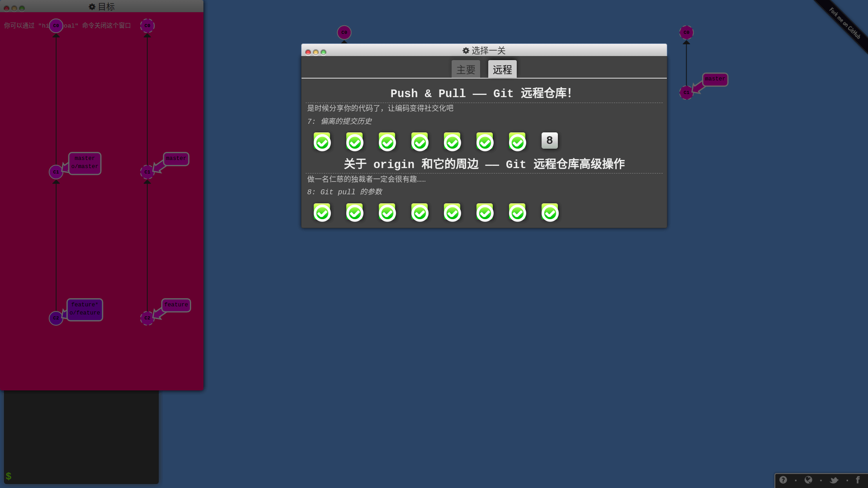The height and width of the screenshot is (488, 868).
Task: Focus the terminal command prompt
Action: [81, 476]
